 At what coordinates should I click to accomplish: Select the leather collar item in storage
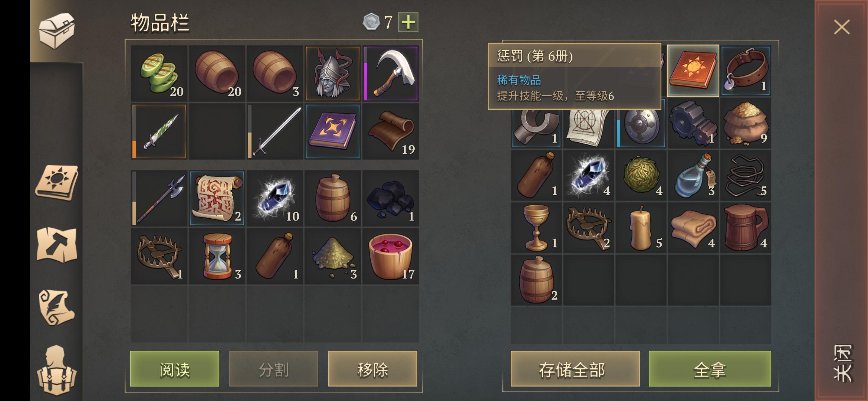746,71
